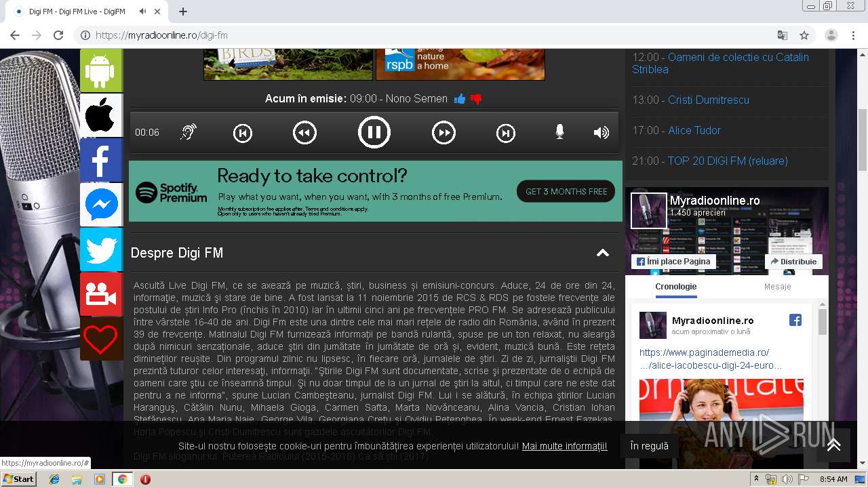
Task: Open Myradioonline.ro Facebook page title
Action: [715, 200]
